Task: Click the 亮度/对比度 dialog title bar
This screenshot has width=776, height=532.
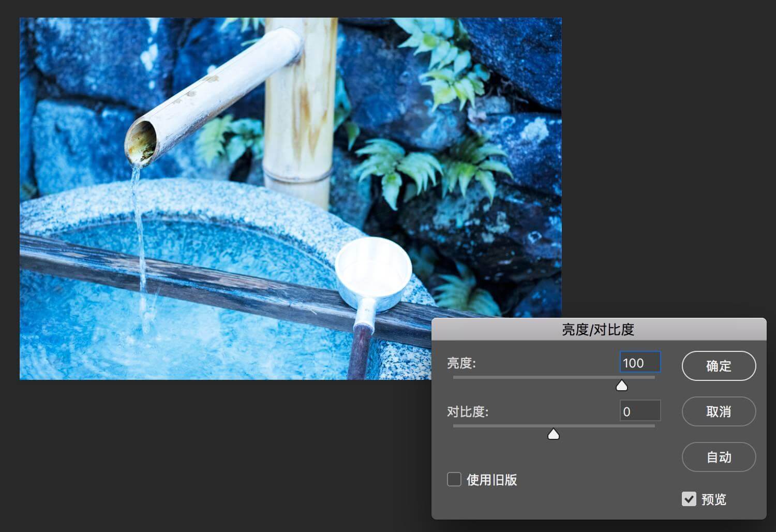Action: (x=599, y=329)
